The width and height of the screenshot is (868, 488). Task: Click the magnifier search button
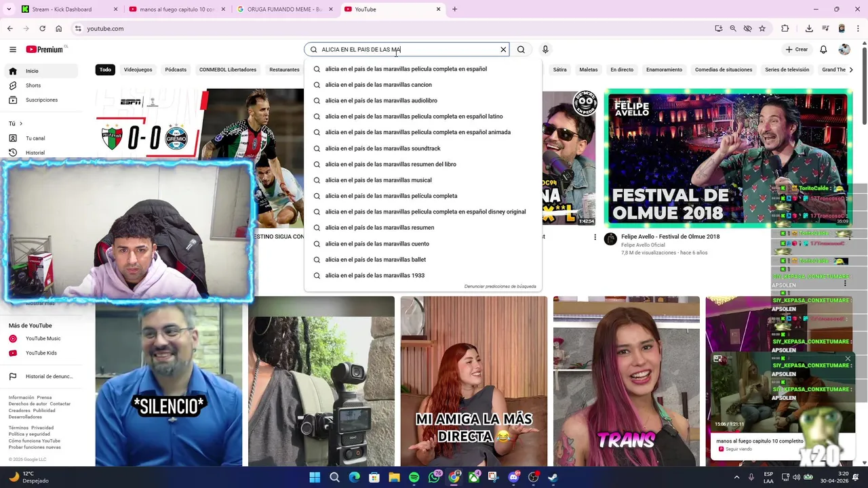coord(521,49)
